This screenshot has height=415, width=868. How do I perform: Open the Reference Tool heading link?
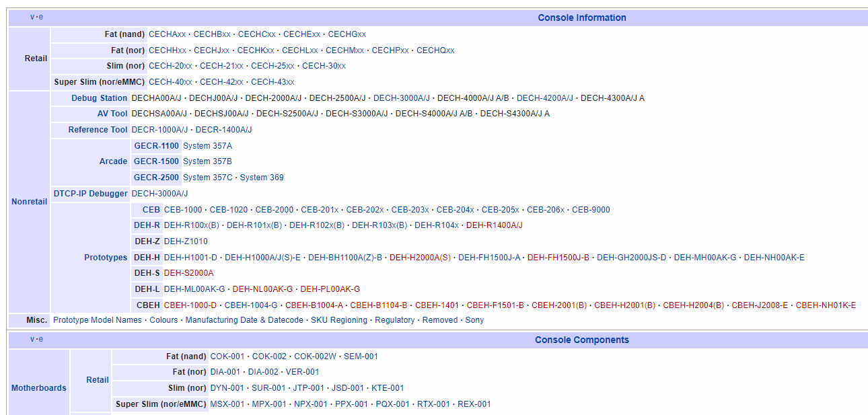coord(98,130)
